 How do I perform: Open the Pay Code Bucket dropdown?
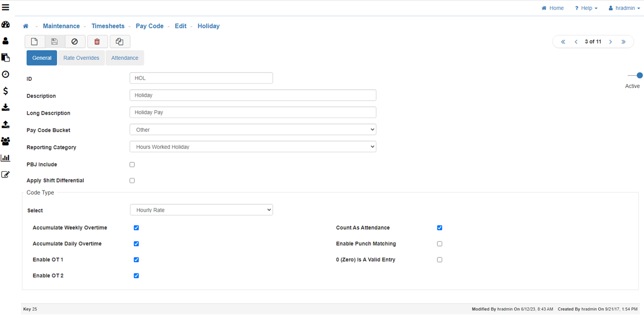[x=252, y=129]
